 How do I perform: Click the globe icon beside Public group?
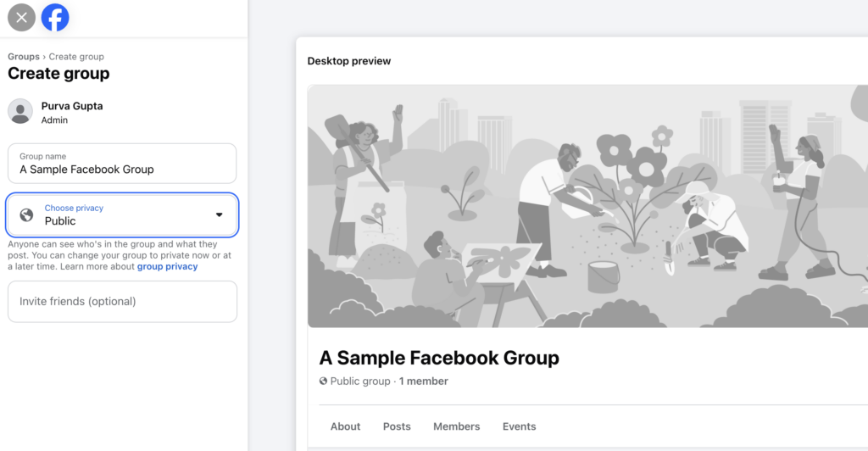coord(323,381)
